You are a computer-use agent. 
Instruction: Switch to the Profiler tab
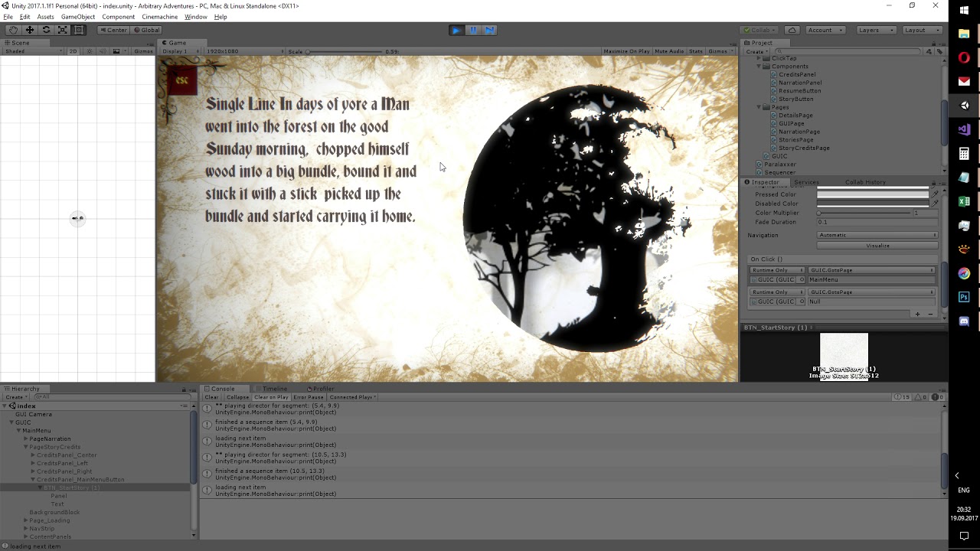(322, 389)
